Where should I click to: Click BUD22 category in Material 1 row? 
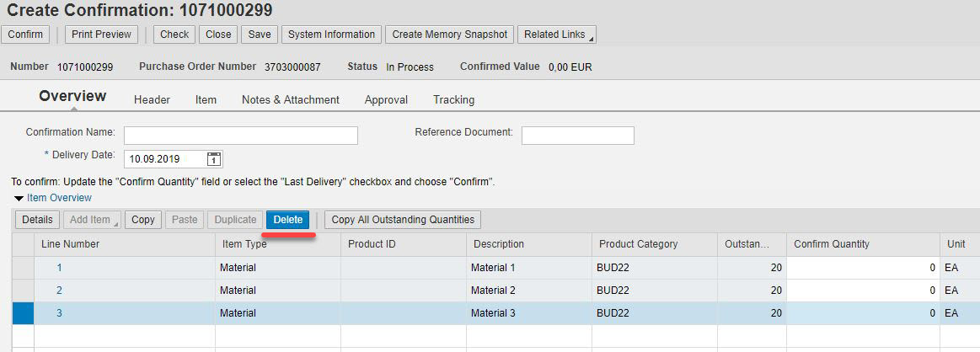pyautogui.click(x=655, y=268)
